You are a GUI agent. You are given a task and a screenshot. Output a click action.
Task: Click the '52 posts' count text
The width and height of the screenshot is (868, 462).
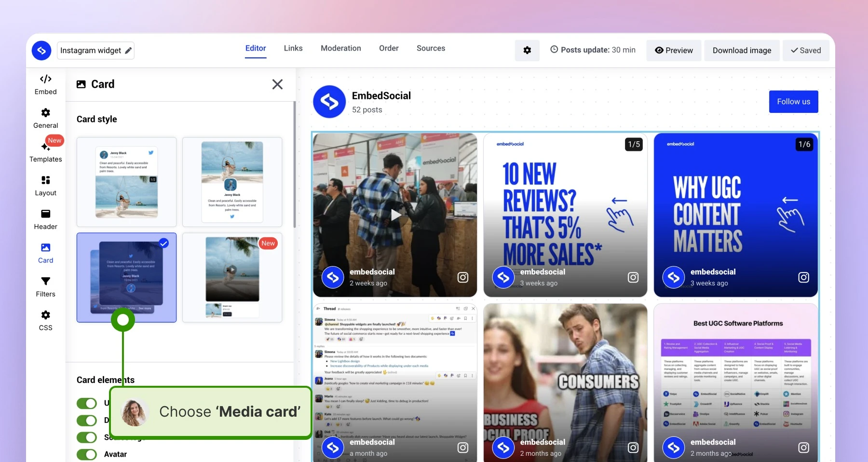[367, 109]
